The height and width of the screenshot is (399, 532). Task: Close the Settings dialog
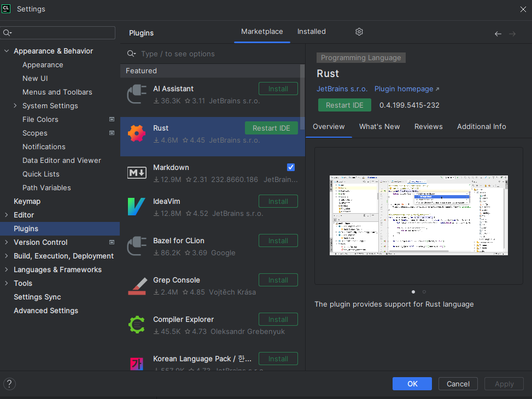click(523, 9)
